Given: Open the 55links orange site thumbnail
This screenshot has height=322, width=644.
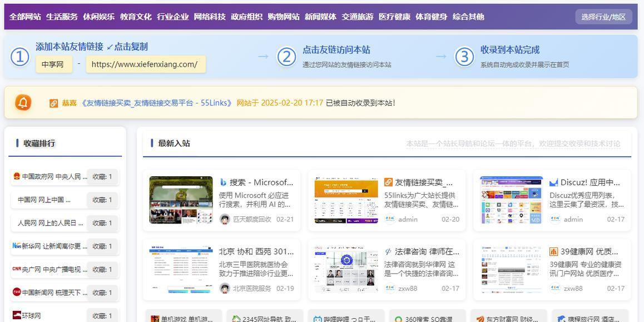Looking at the screenshot, I should (x=346, y=200).
